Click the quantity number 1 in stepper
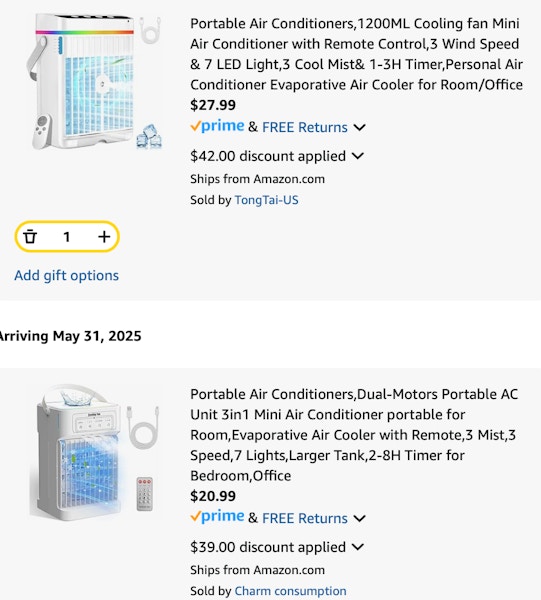This screenshot has height=600, width=541. (67, 237)
